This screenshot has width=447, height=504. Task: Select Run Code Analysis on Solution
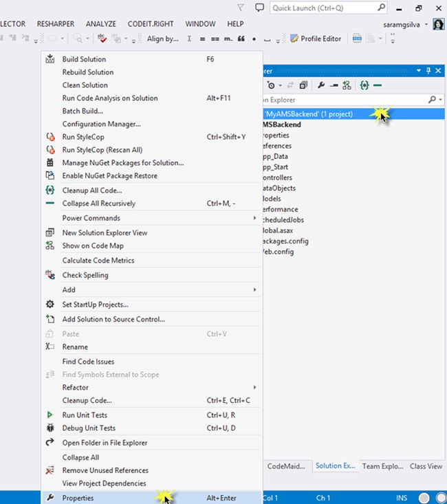point(152,98)
